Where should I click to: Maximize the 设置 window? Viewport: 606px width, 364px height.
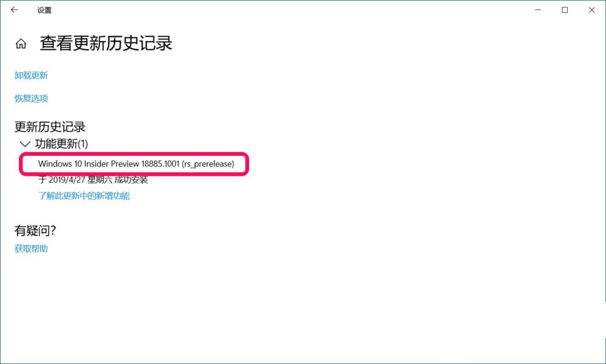(x=565, y=10)
